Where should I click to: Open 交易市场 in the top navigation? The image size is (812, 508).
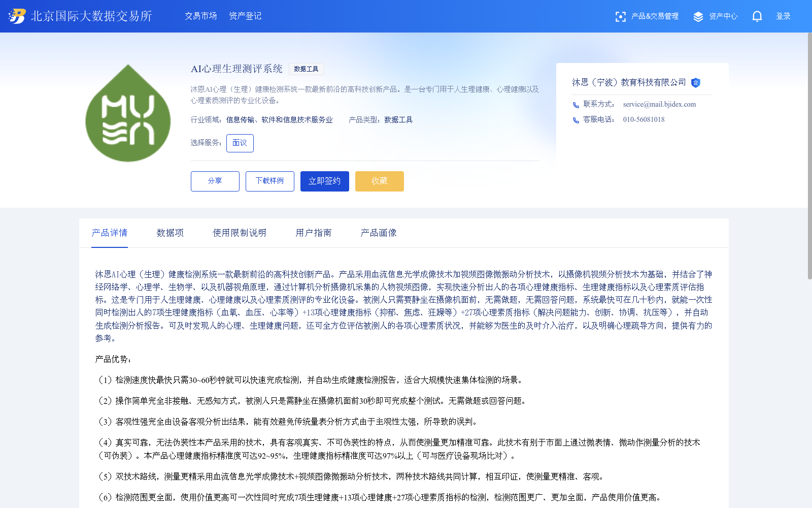[x=201, y=16]
